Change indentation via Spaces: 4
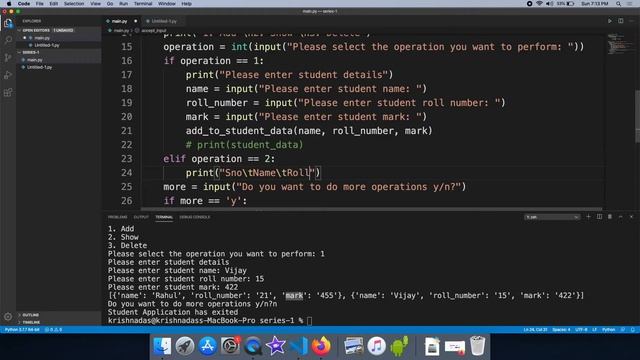Image resolution: width=640 pixels, height=360 pixels. point(561,329)
